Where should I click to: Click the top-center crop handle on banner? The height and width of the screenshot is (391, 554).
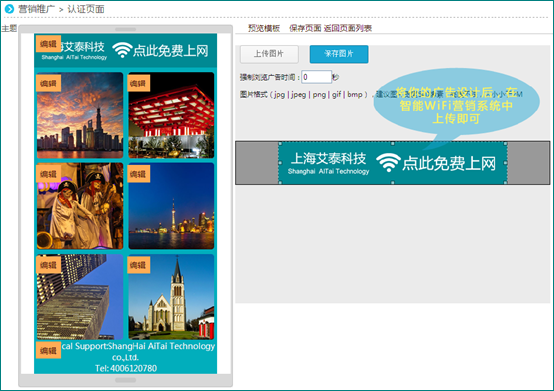pos(393,143)
